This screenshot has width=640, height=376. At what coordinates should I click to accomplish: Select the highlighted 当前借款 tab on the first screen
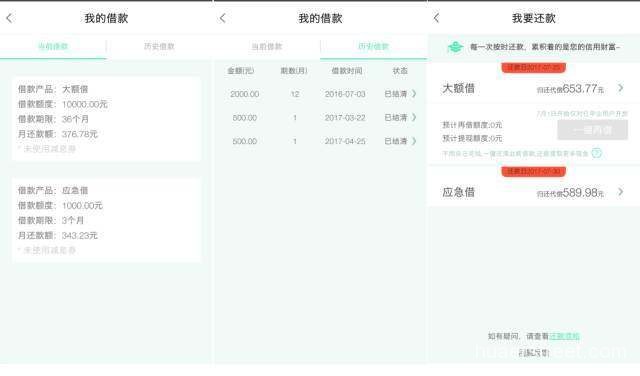click(x=53, y=47)
